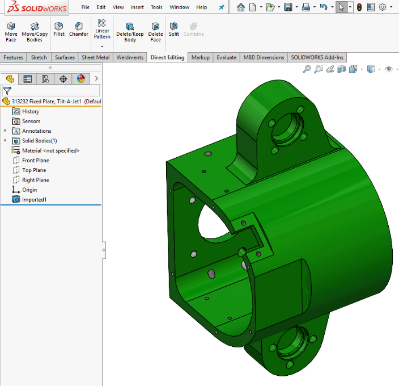The height and width of the screenshot is (386, 399).
Task: Go to the Home welcome icon
Action: tap(241, 7)
